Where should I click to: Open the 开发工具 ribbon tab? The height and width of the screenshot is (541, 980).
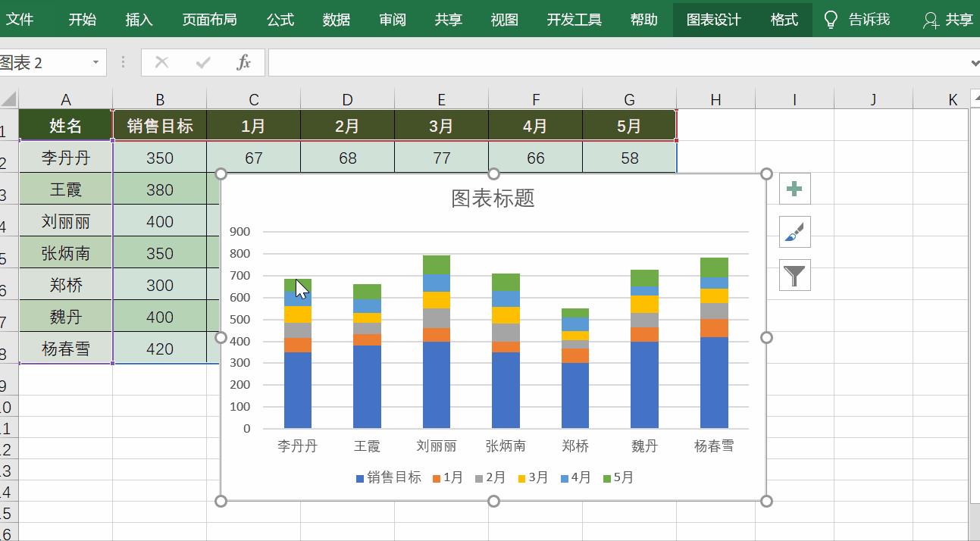point(575,19)
